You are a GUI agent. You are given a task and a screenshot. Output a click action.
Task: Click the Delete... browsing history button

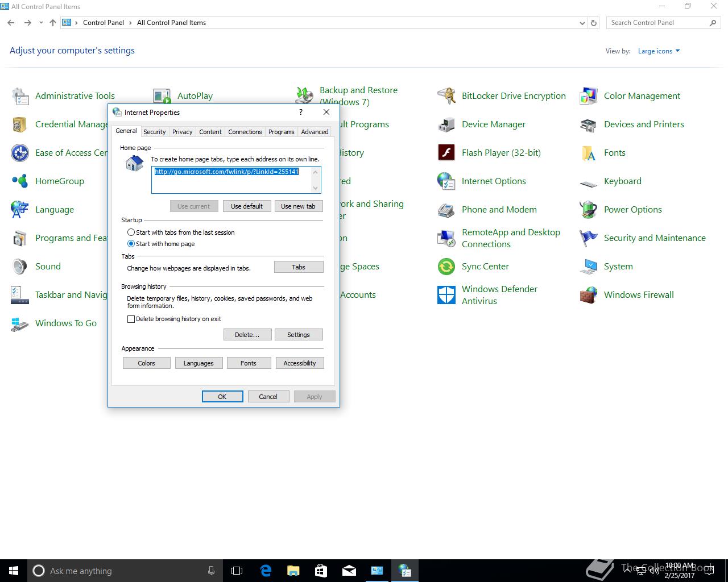click(247, 335)
